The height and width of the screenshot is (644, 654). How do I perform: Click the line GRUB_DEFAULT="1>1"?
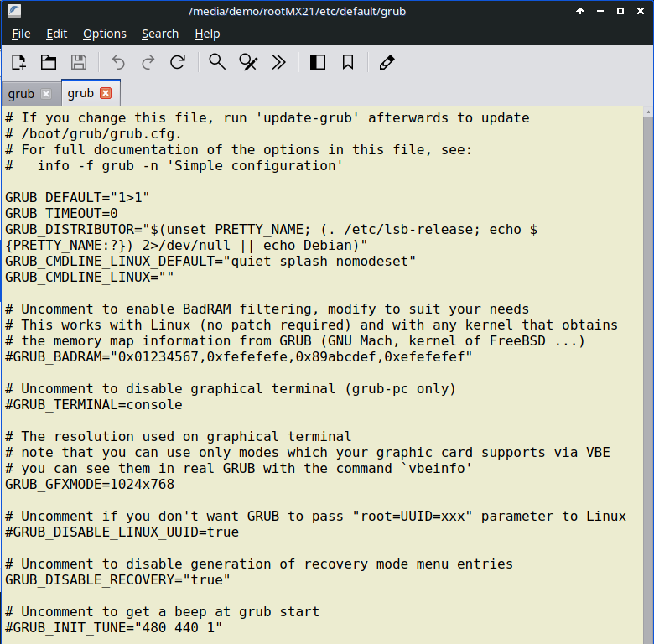click(77, 197)
